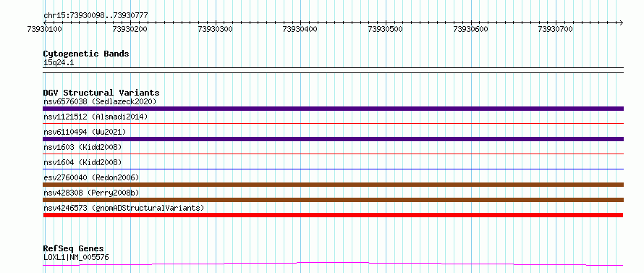The image size is (644, 273).
Task: Click the chr15:73930098..73930777 region label
Action: [x=96, y=15]
